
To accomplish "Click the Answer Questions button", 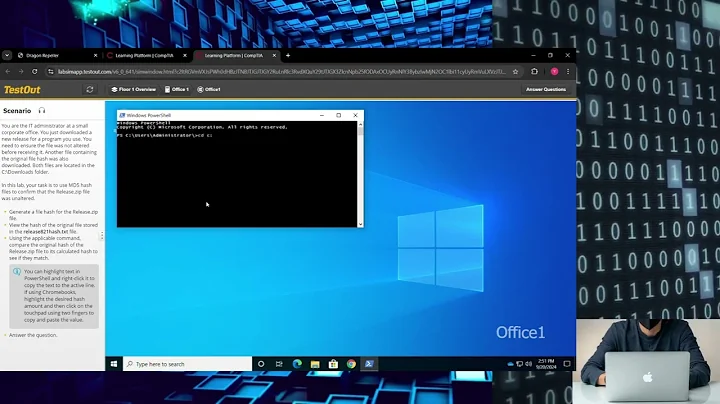I will point(546,90).
